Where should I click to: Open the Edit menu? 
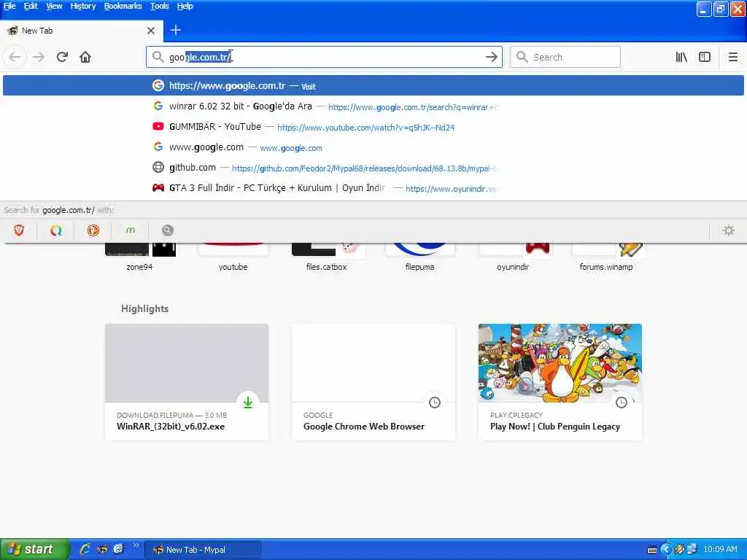[31, 6]
